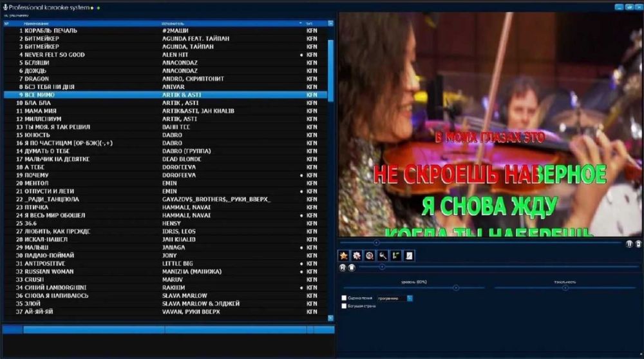Click the song list scroll up arrow
This screenshot has width=644, height=359.
pyautogui.click(x=330, y=23)
